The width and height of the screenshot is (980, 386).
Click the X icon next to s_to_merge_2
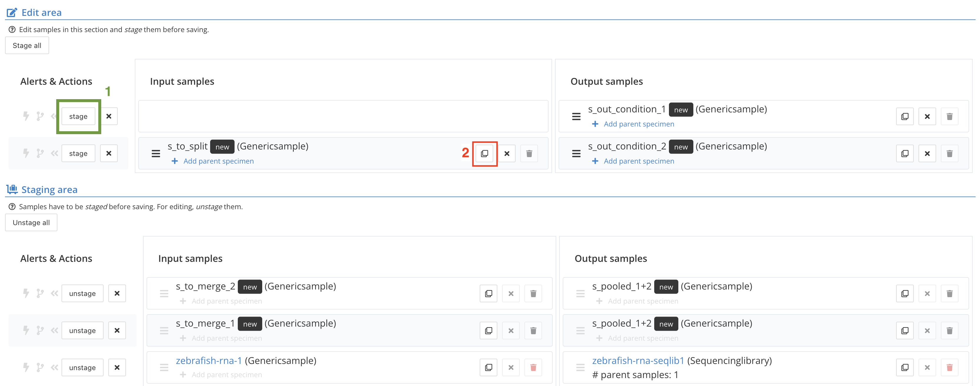pyautogui.click(x=511, y=294)
